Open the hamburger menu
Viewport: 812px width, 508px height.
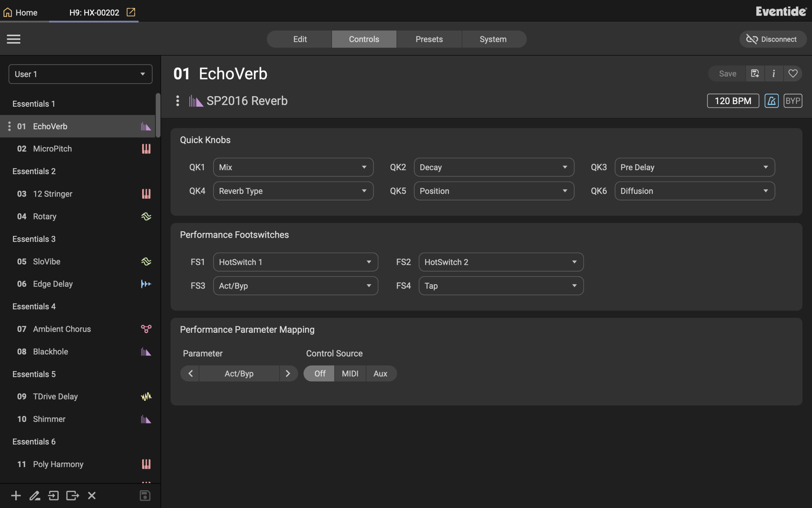(x=13, y=39)
